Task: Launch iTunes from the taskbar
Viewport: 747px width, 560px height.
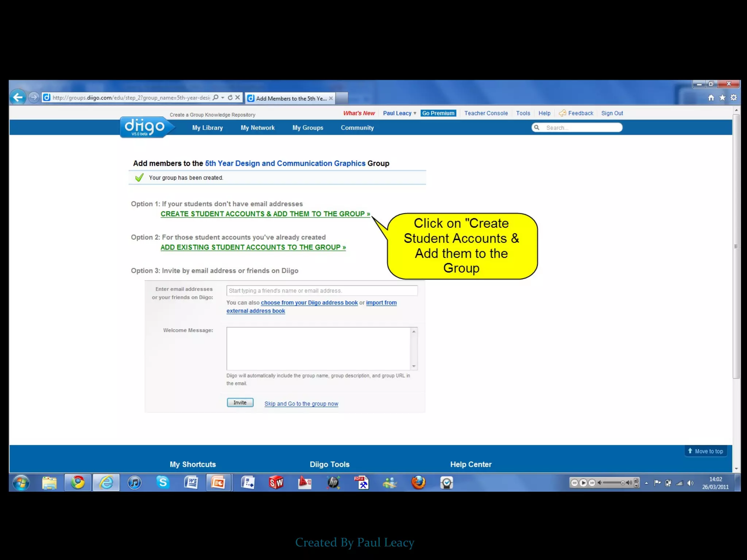Action: [x=135, y=483]
